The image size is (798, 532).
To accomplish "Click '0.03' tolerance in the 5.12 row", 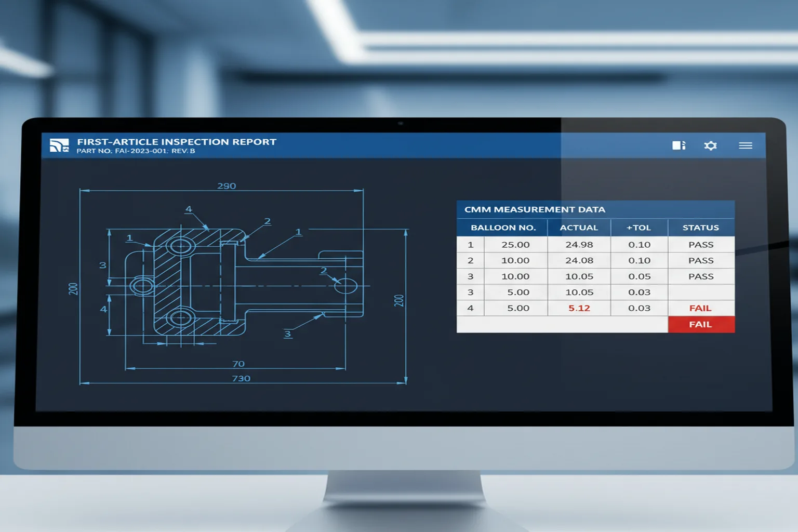I will (x=639, y=308).
